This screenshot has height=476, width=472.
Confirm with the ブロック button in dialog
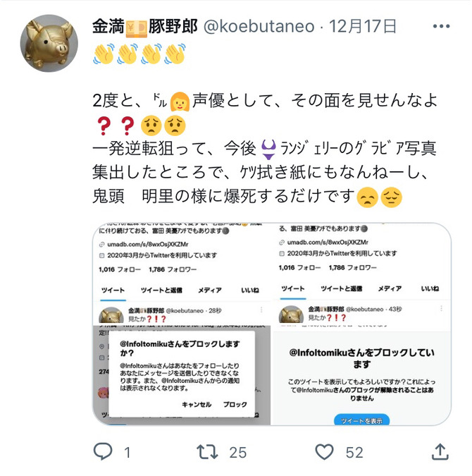click(235, 405)
